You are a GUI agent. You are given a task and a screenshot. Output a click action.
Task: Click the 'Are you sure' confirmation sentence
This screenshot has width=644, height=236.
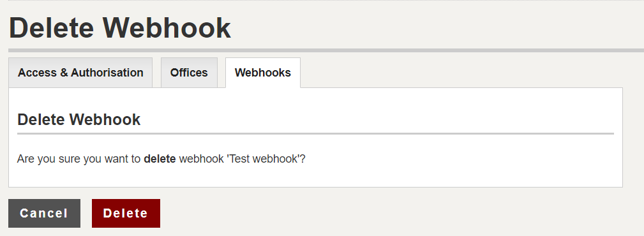pyautogui.click(x=161, y=159)
